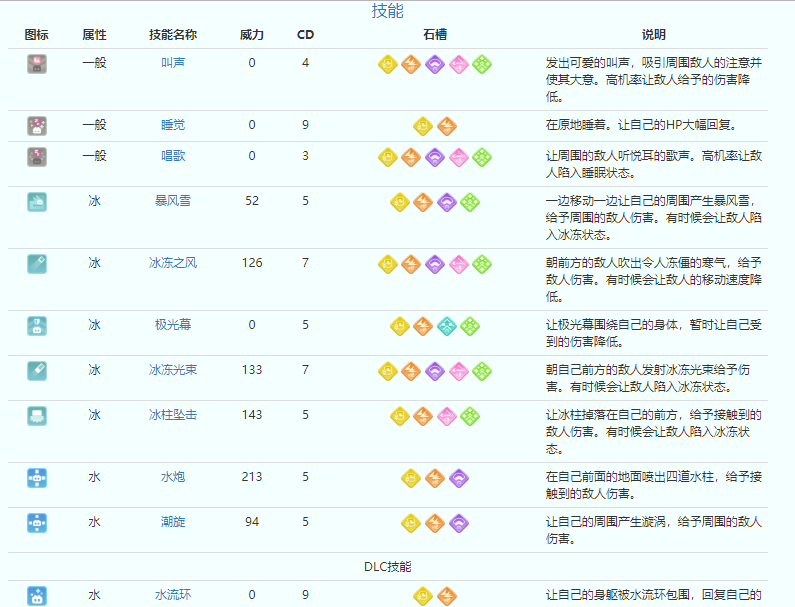Open the 极光幕 skill page
The height and width of the screenshot is (607, 795).
[x=173, y=325]
